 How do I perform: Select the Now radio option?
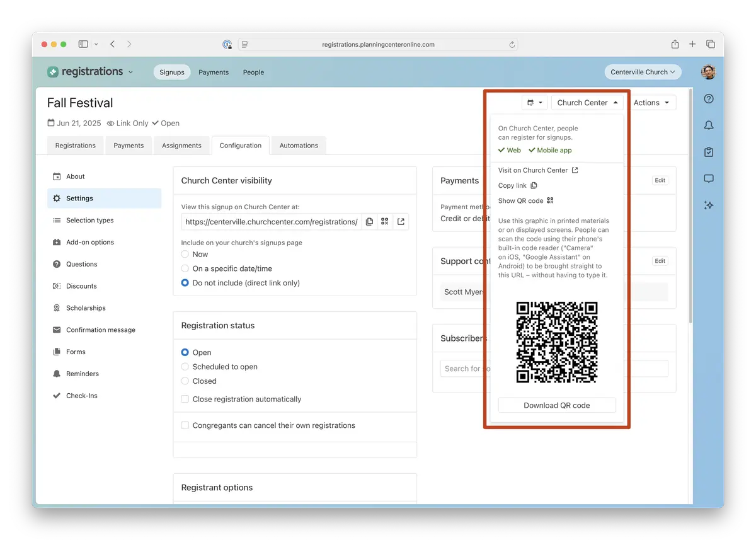click(185, 254)
